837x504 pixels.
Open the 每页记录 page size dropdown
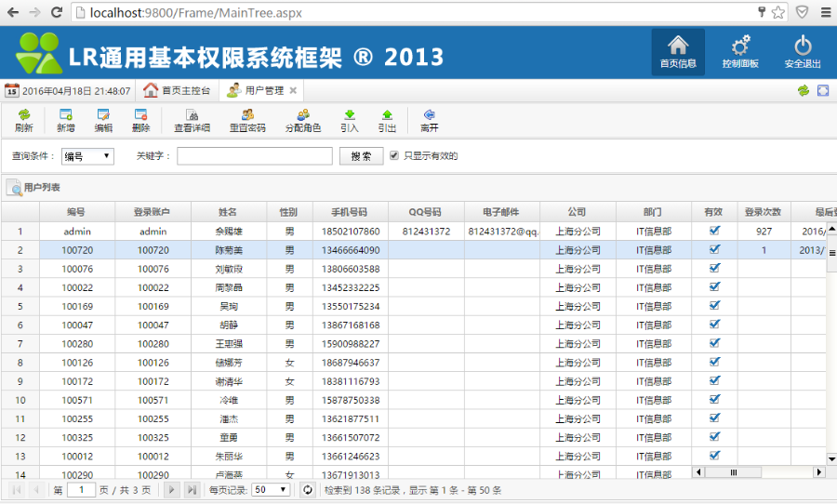[x=271, y=490]
